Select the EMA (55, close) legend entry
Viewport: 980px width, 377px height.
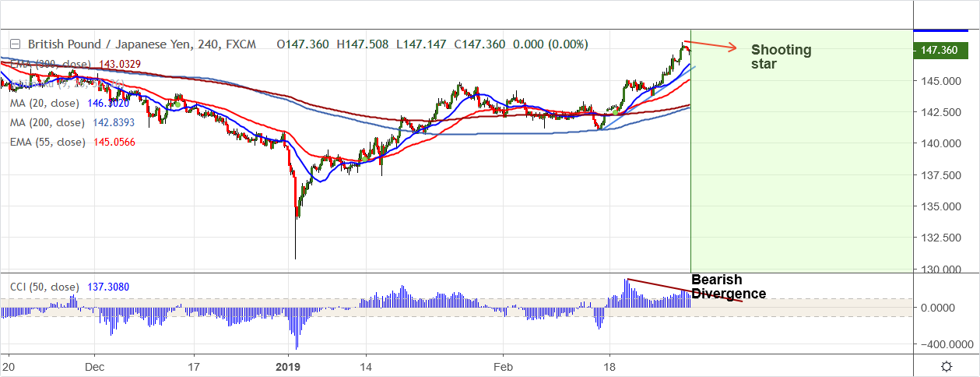tap(47, 143)
